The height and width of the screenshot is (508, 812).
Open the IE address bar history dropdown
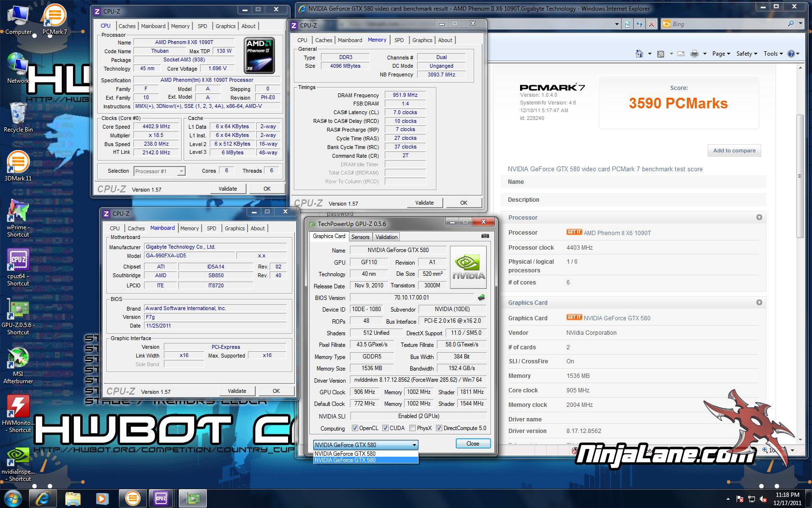coord(617,24)
